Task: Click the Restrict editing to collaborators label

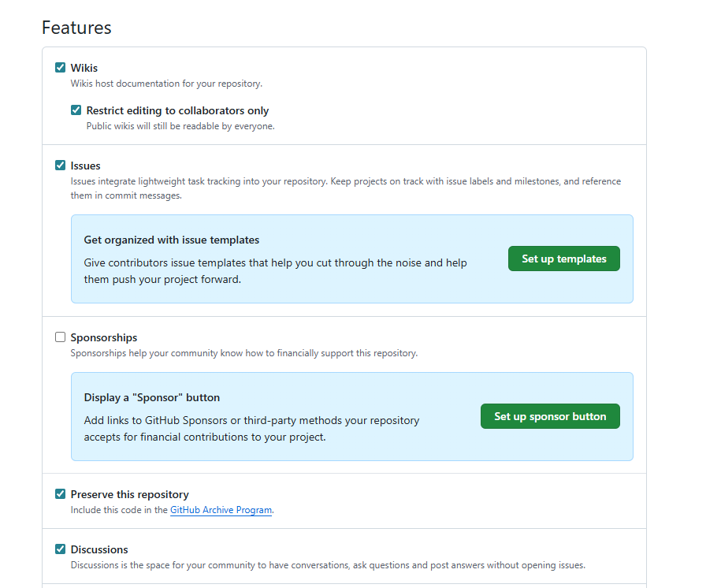Action: tap(177, 111)
